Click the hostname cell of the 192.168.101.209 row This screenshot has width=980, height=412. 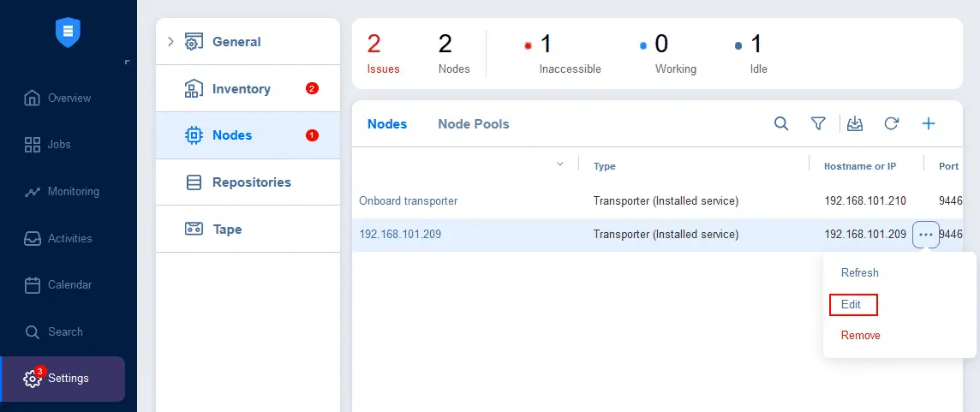(865, 235)
